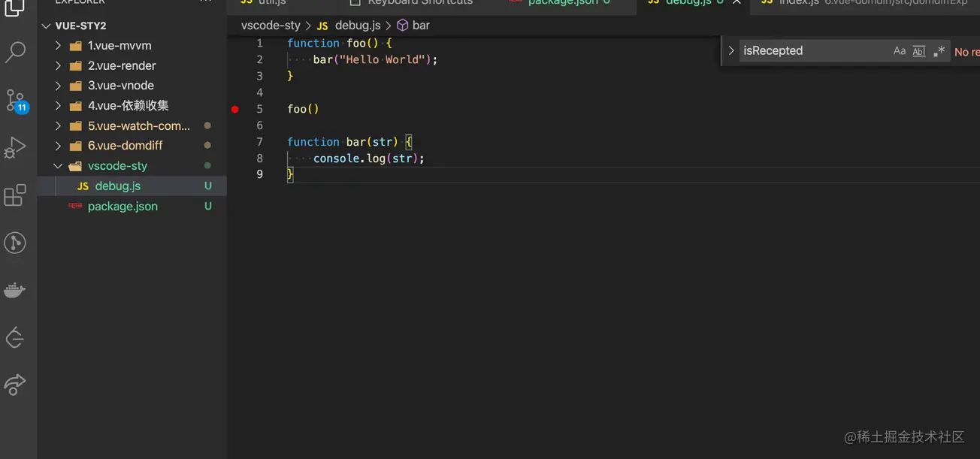This screenshot has width=980, height=459.
Task: Click vscode-sty in the breadcrumb path
Action: [271, 26]
